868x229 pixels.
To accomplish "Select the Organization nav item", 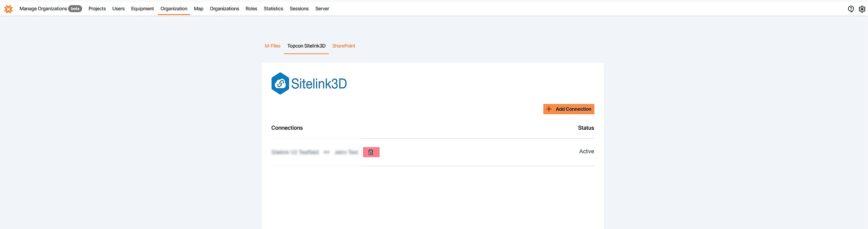I will (x=174, y=9).
